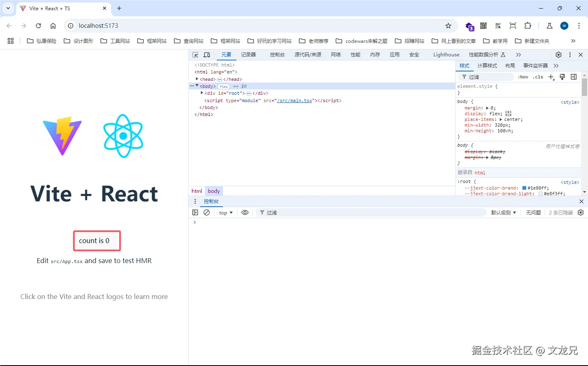Close the DevTools panel

pos(581,55)
